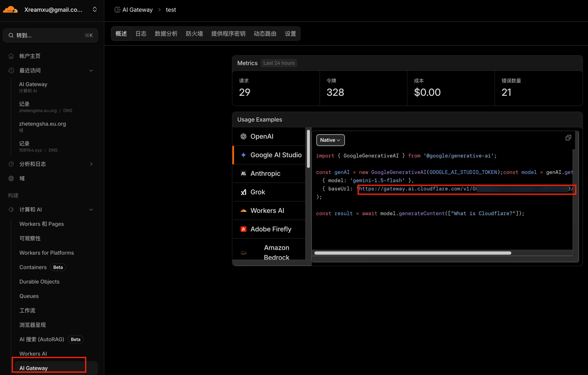Open Containers Beta page
588x375 pixels.
tap(43, 267)
